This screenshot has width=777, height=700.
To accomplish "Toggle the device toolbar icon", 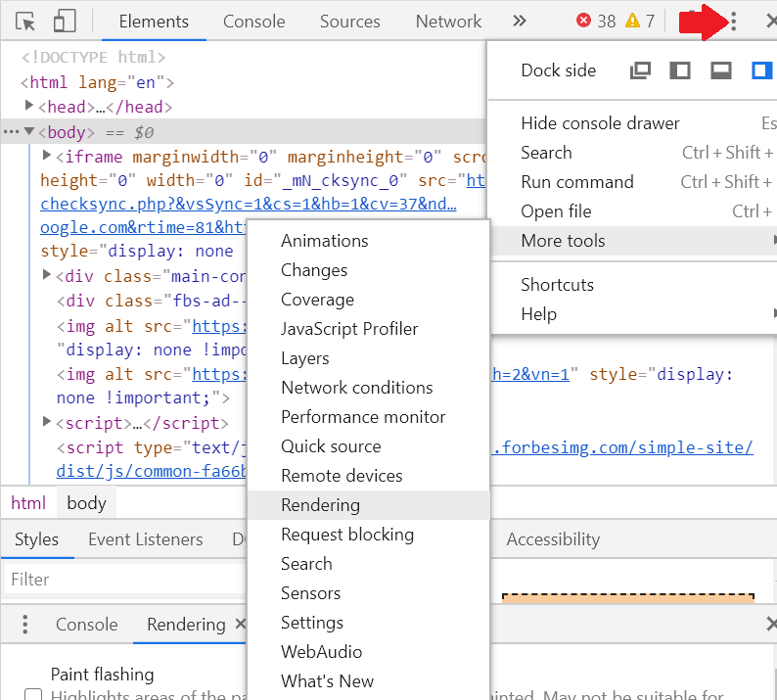I will (x=65, y=22).
